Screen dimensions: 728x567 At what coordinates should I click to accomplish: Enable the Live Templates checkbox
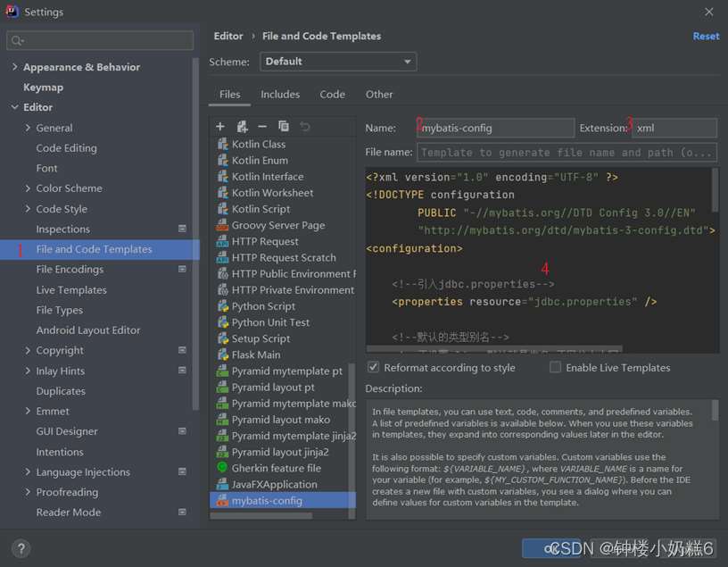tap(555, 367)
